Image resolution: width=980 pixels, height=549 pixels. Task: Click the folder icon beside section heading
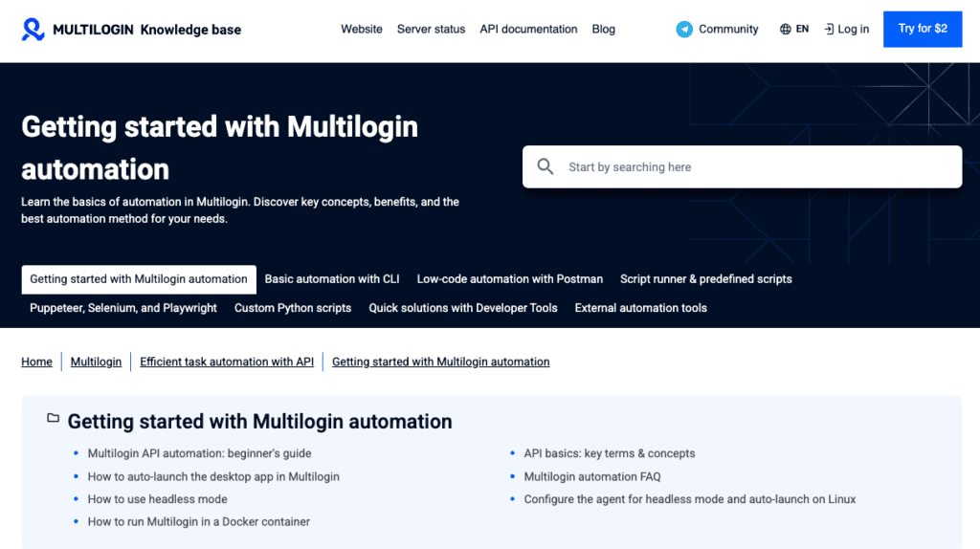click(54, 418)
